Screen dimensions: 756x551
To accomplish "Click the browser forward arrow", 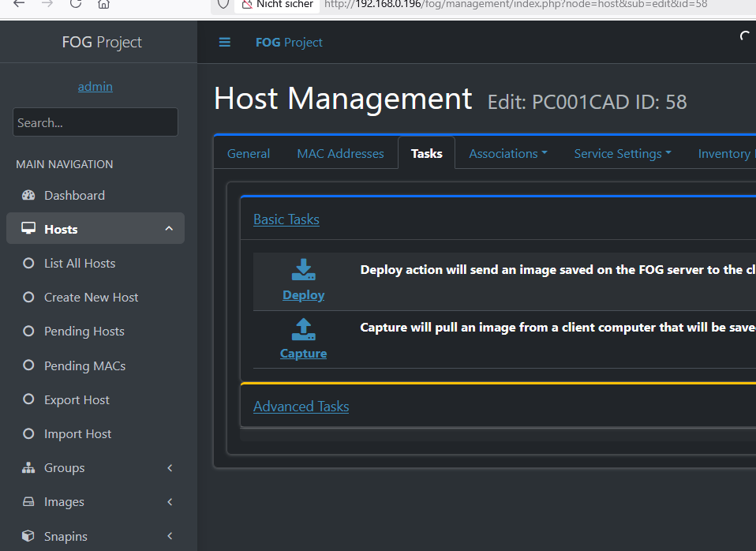I will click(47, 4).
